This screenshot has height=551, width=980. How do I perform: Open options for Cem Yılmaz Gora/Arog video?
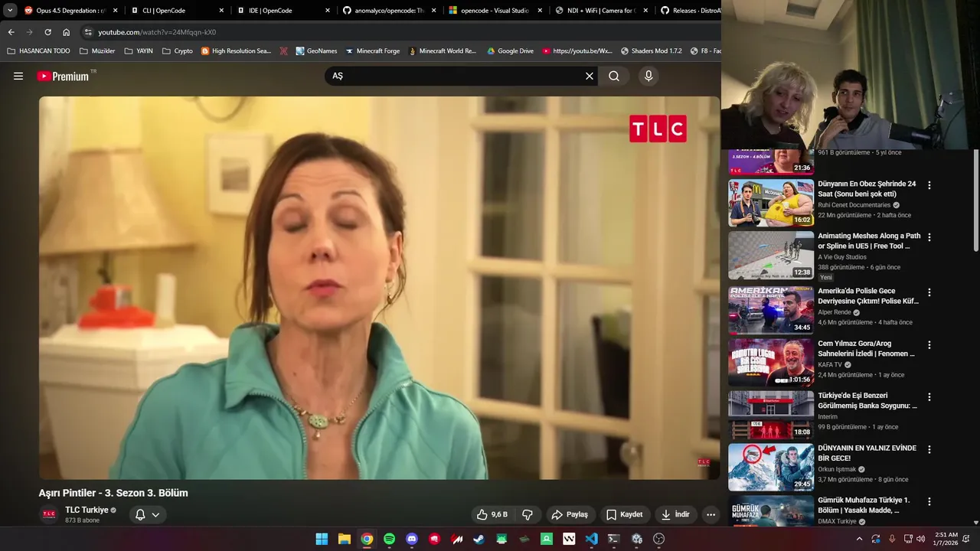929,344
